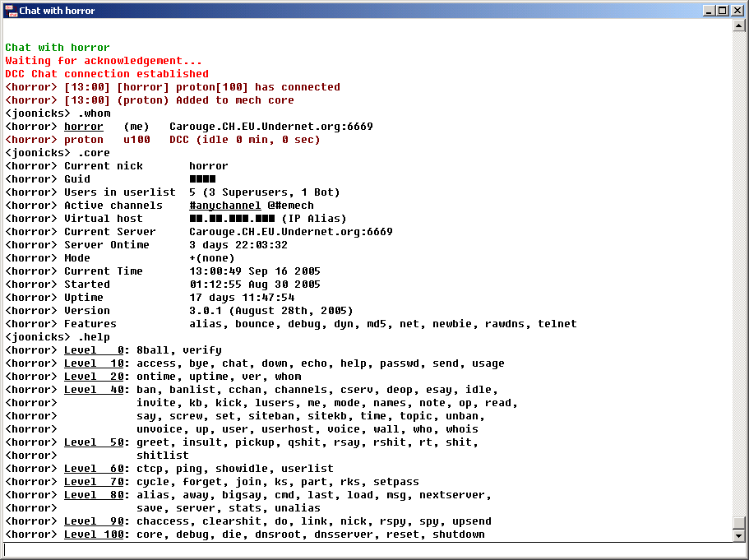
Task: Select the Level 10 command heading
Action: tap(95, 363)
